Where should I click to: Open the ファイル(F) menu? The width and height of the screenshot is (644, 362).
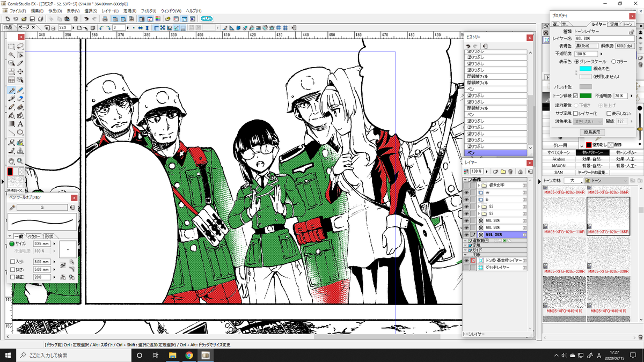point(17,11)
